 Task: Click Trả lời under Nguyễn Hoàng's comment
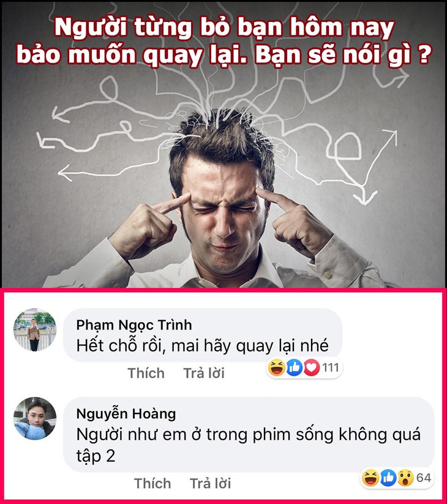[x=210, y=483]
